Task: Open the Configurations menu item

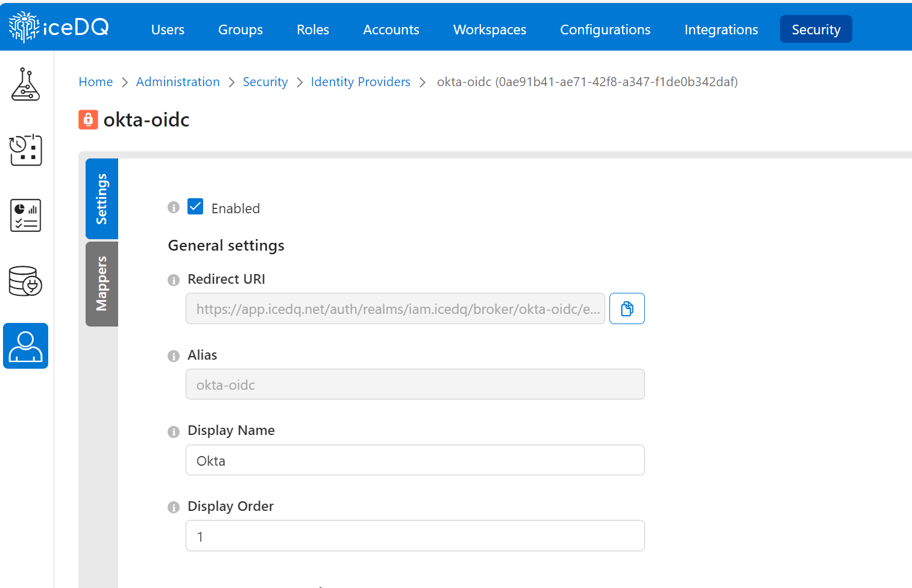Action: [x=605, y=30]
